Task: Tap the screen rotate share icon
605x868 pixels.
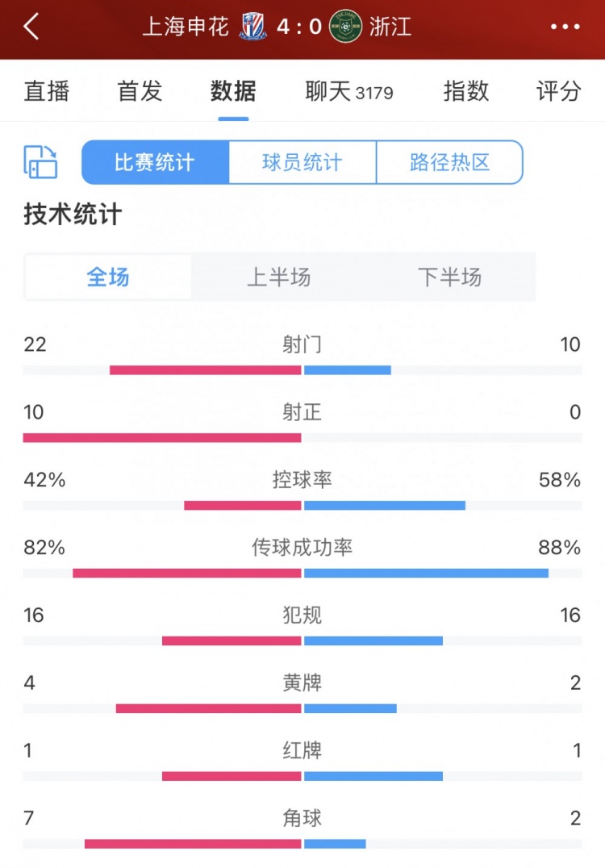Action: [x=40, y=162]
